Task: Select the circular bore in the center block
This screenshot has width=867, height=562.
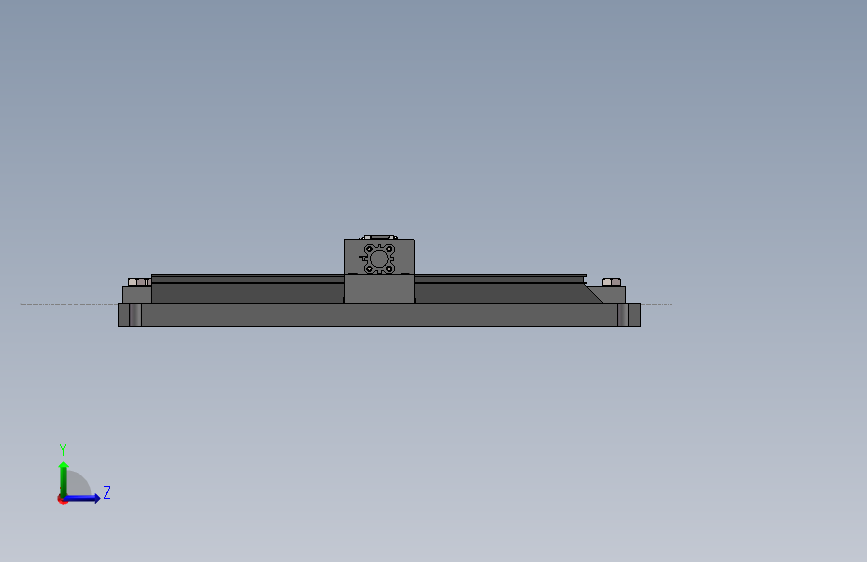Action: 379,259
